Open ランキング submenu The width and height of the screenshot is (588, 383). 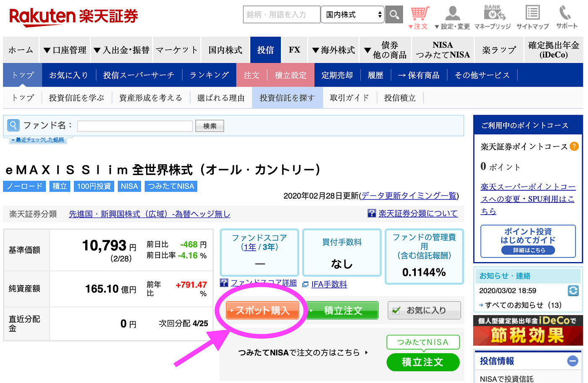[x=209, y=75]
